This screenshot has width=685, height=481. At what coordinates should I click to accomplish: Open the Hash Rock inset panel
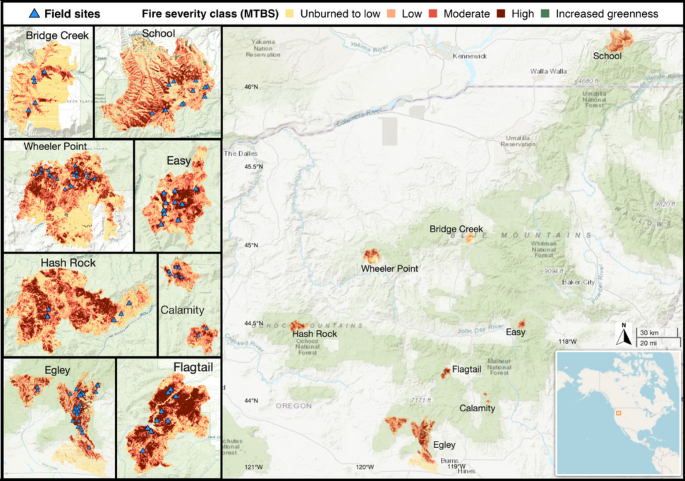coord(78,303)
